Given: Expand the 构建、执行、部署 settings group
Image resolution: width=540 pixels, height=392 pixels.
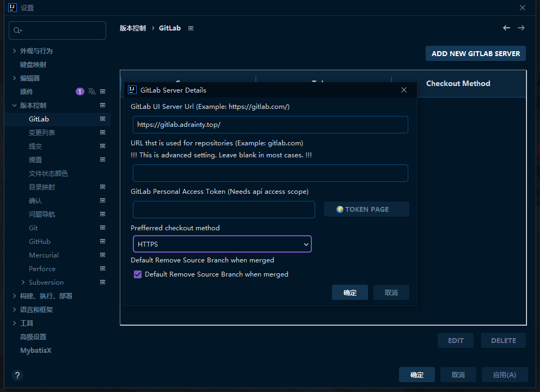Looking at the screenshot, I should pos(15,296).
